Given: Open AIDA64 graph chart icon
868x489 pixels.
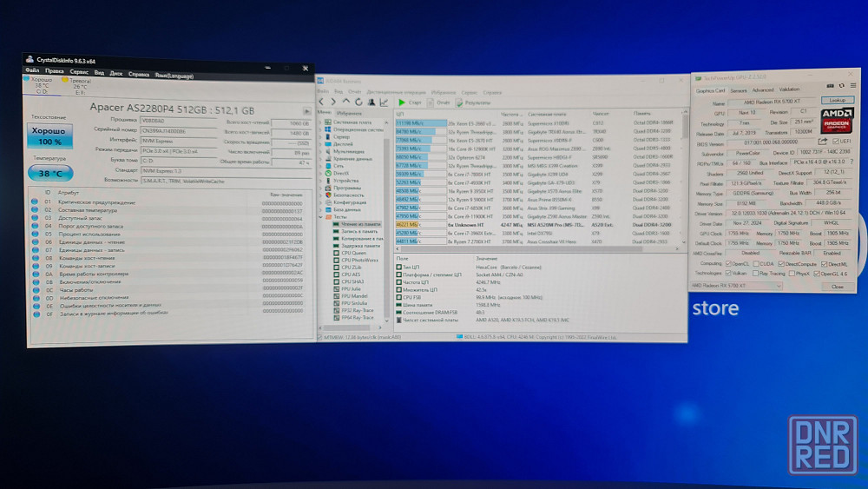Looking at the screenshot, I should 385,102.
